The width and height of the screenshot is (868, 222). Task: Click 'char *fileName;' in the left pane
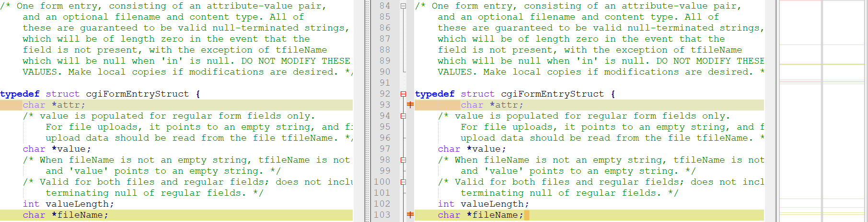point(65,215)
